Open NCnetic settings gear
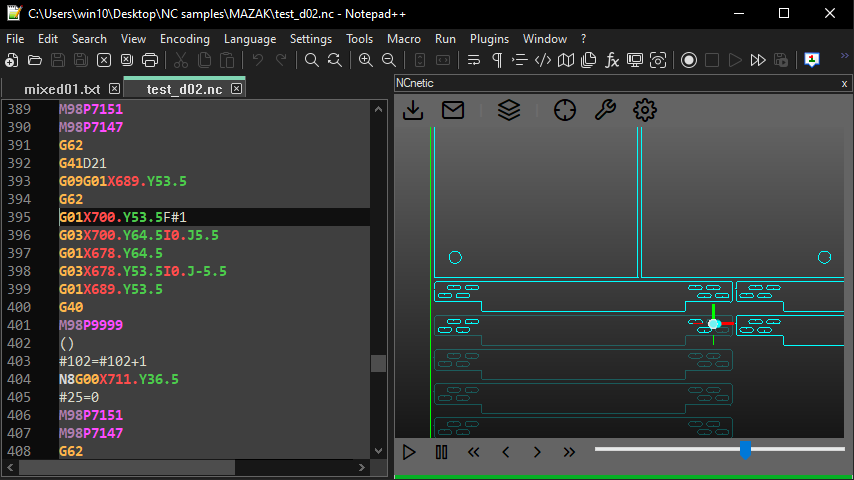 pyautogui.click(x=645, y=110)
